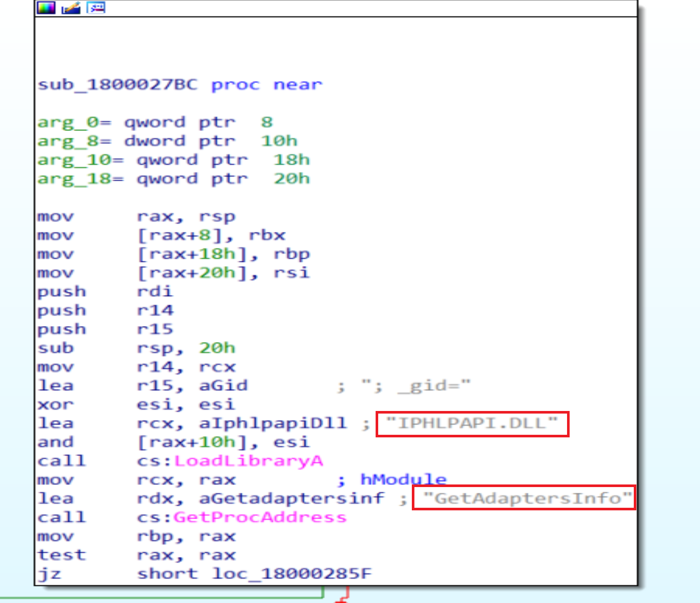The height and width of the screenshot is (603, 700).
Task: Click the edit node name pencil icon
Action: click(71, 8)
